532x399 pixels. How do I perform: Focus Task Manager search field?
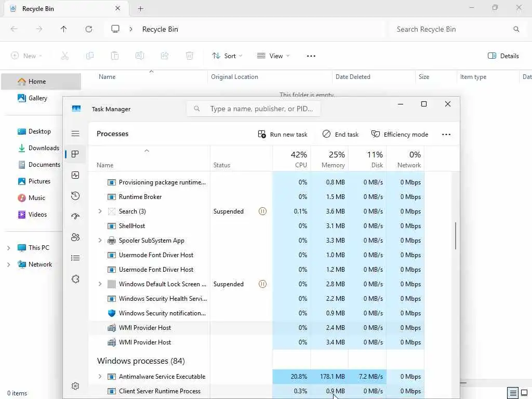[254, 109]
